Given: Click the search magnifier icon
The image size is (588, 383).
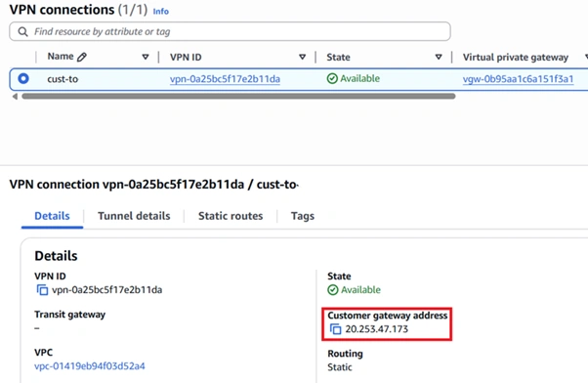Looking at the screenshot, I should click(x=22, y=31).
